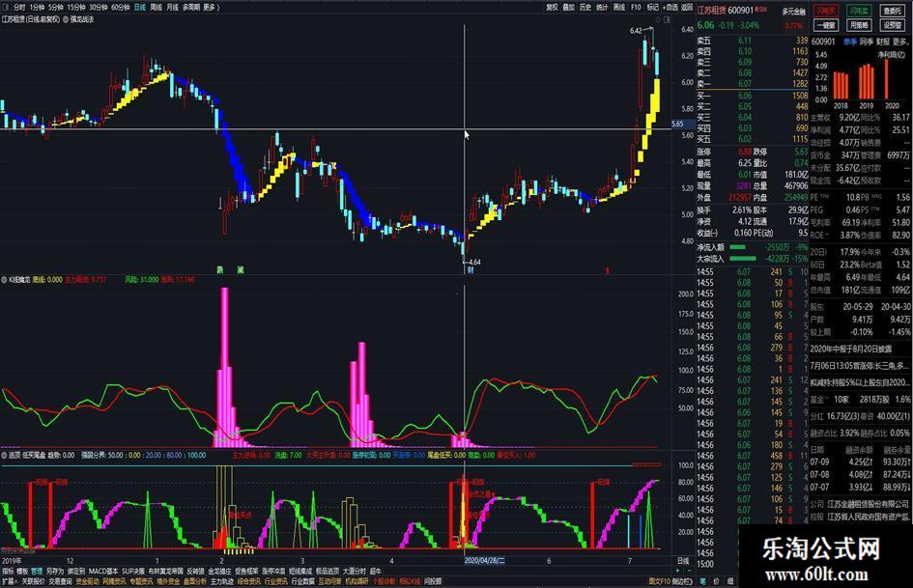Open news '7月06日13:05曾涨停:长三角'
Screen dimensions: 913x588
859,366
